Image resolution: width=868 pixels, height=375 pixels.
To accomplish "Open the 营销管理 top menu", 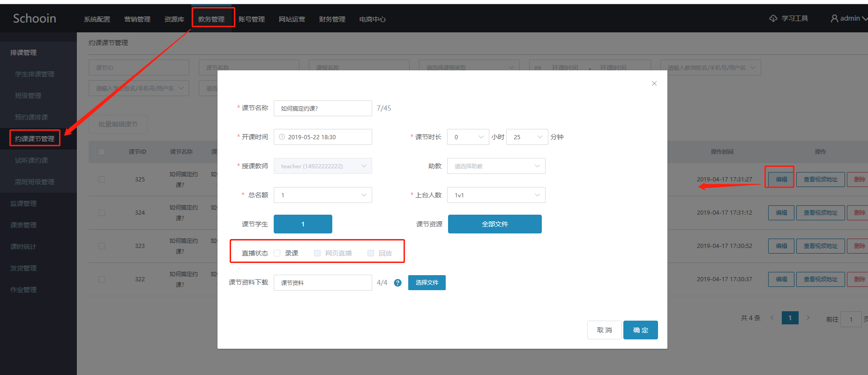I will pos(137,19).
